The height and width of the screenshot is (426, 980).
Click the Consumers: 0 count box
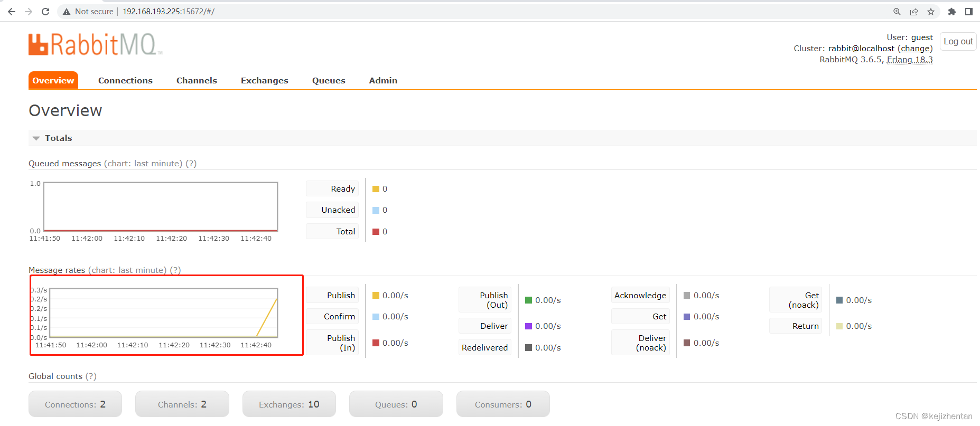[x=503, y=404]
